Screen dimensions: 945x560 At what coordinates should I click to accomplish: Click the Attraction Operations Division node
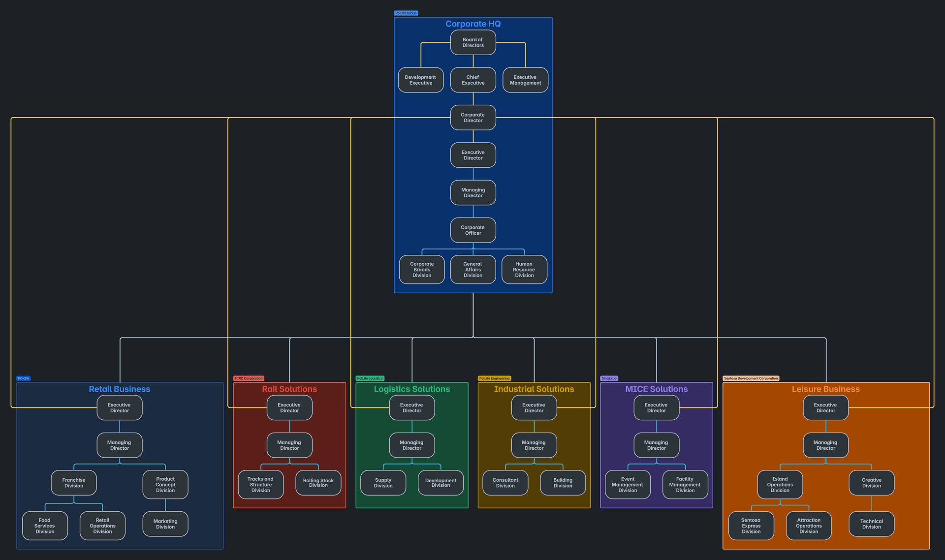click(x=809, y=526)
